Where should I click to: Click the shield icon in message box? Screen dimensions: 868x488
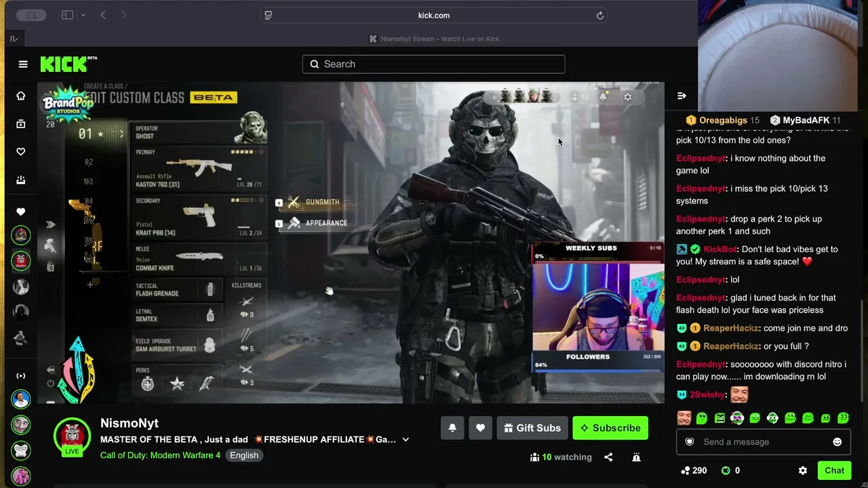point(690,442)
